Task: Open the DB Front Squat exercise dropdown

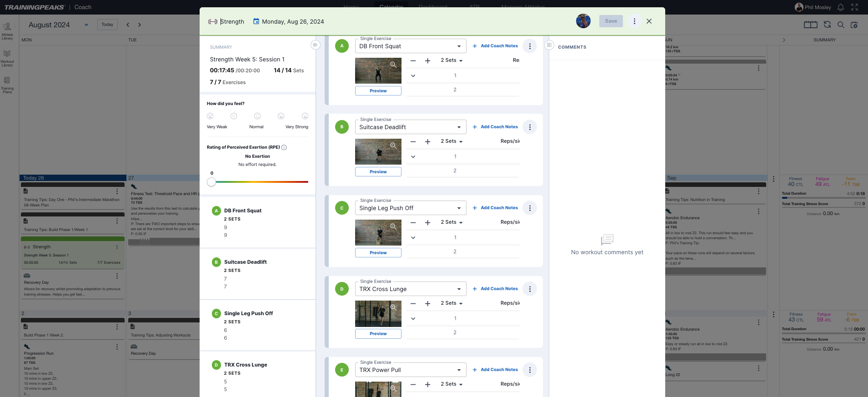Action: pyautogui.click(x=411, y=46)
